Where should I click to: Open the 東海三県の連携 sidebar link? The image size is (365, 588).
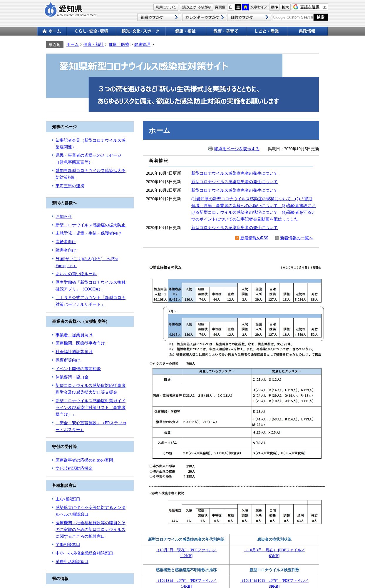[70, 186]
